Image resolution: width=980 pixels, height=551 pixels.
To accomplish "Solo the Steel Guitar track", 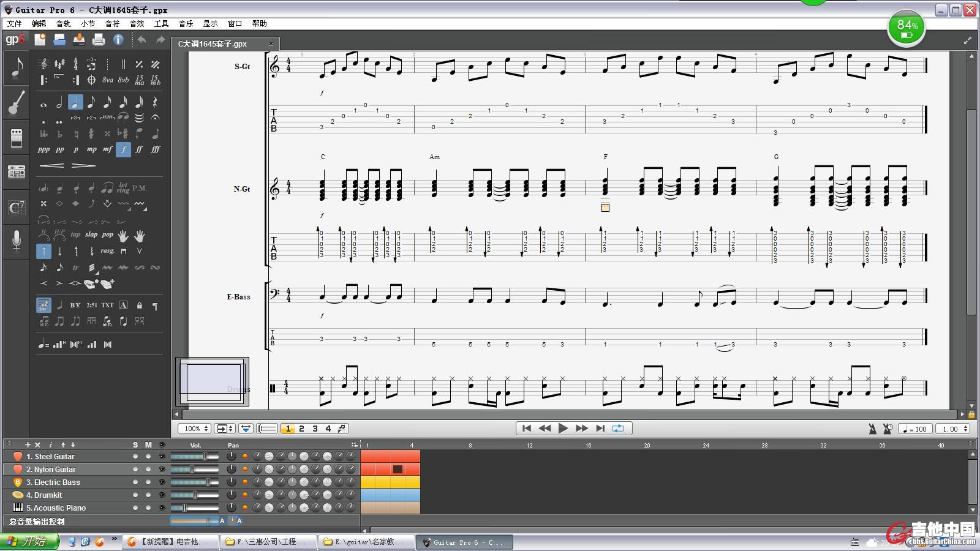I will 135,456.
